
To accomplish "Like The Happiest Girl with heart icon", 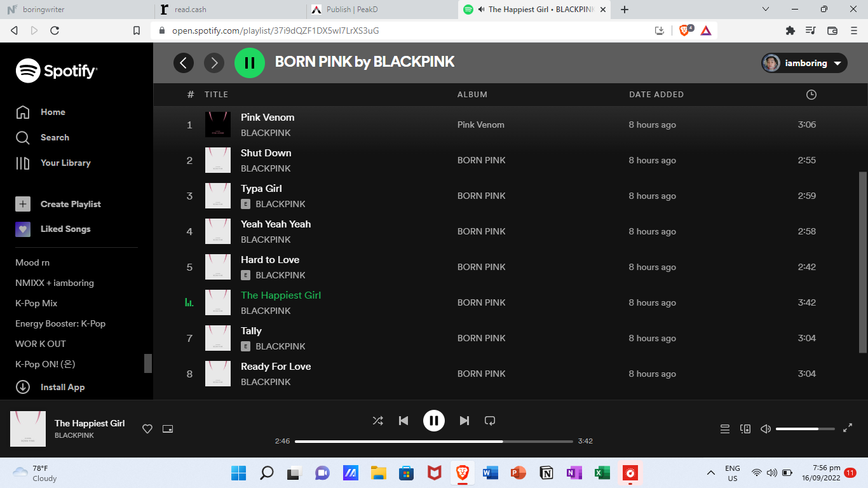I will 147,429.
